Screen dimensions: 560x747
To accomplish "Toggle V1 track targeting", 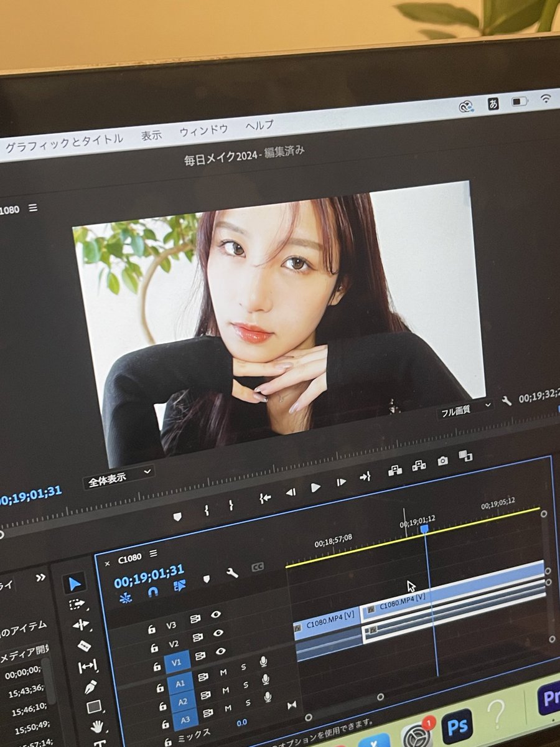I will point(177,662).
